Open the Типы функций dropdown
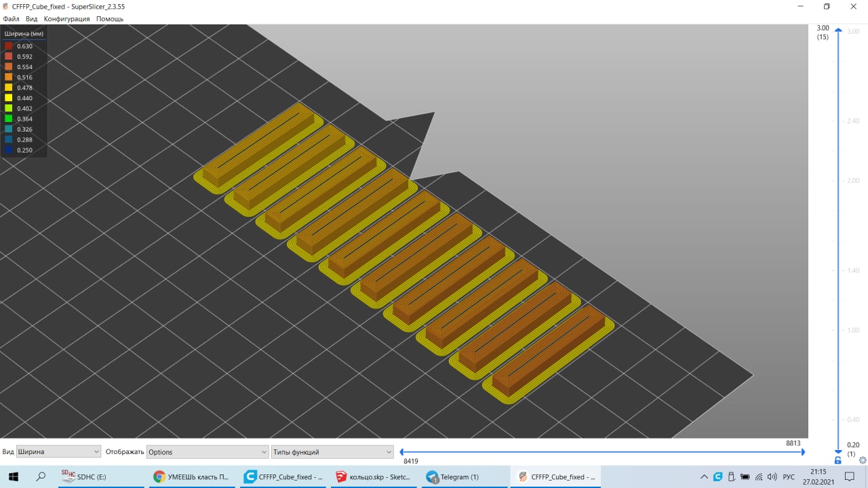868x488 pixels. (332, 451)
